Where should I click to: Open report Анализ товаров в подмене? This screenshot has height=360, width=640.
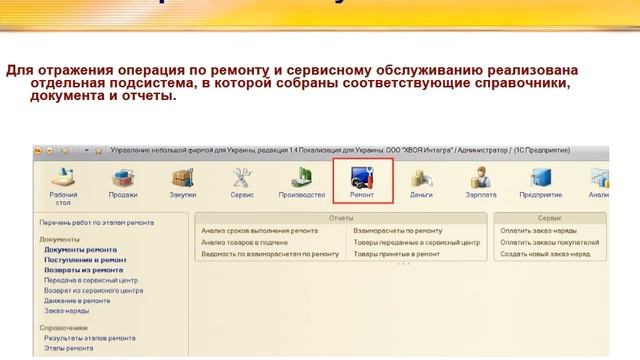click(244, 242)
